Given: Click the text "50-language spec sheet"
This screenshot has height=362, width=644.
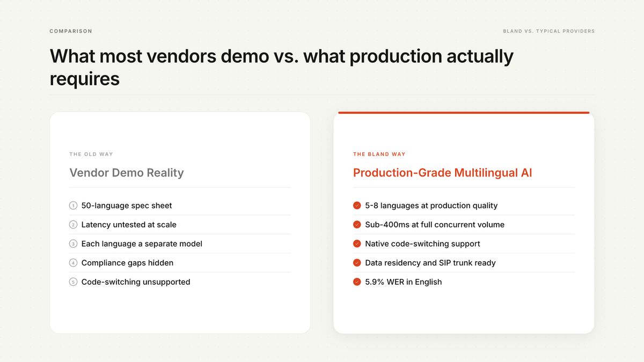Looking at the screenshot, I should [x=127, y=205].
